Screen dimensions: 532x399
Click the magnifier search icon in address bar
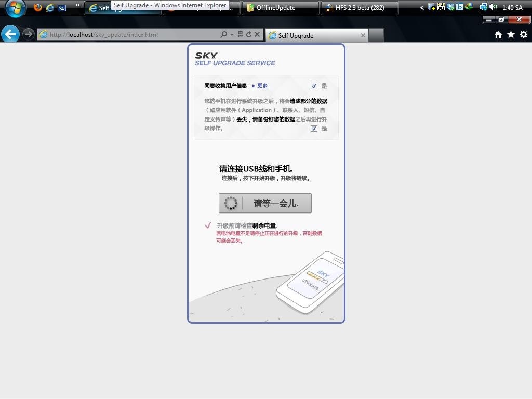(x=223, y=35)
